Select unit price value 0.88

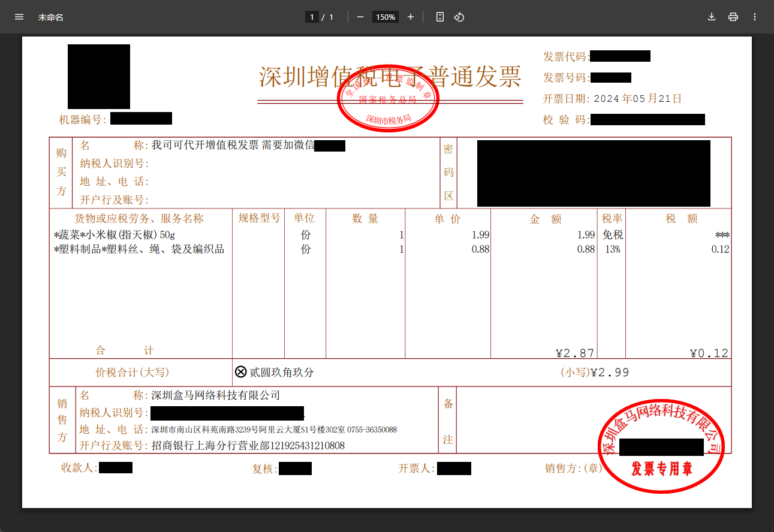coord(480,249)
